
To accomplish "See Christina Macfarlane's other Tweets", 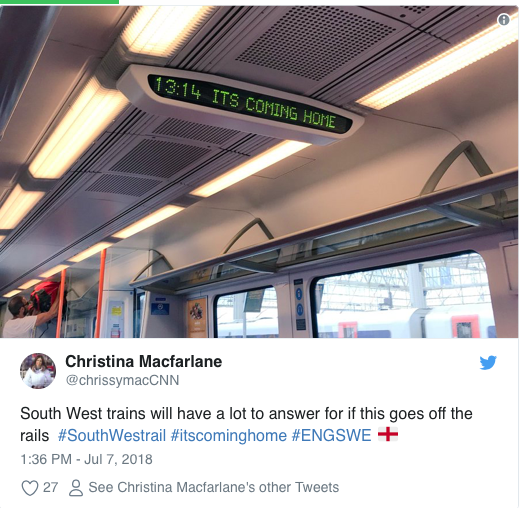I will coord(213,487).
